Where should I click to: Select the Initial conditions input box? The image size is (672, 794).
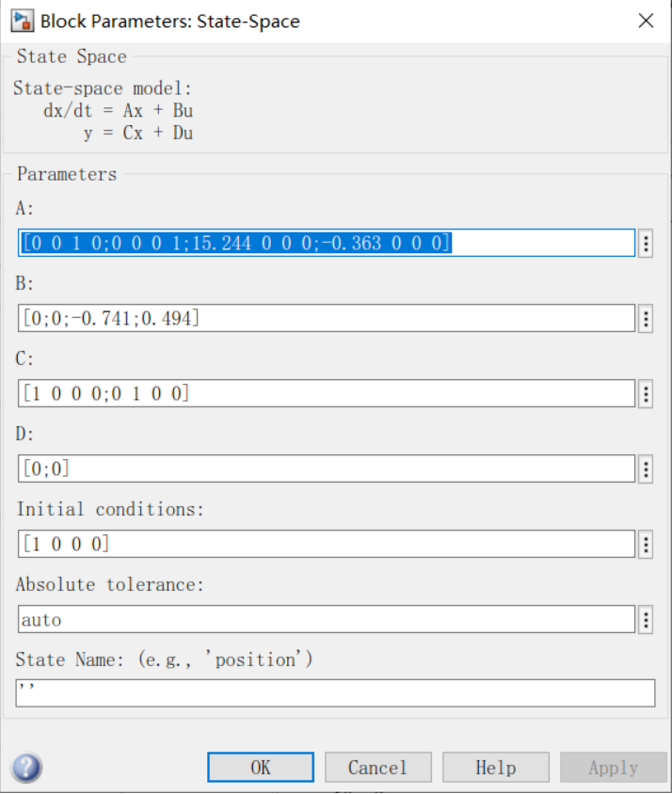click(x=327, y=544)
